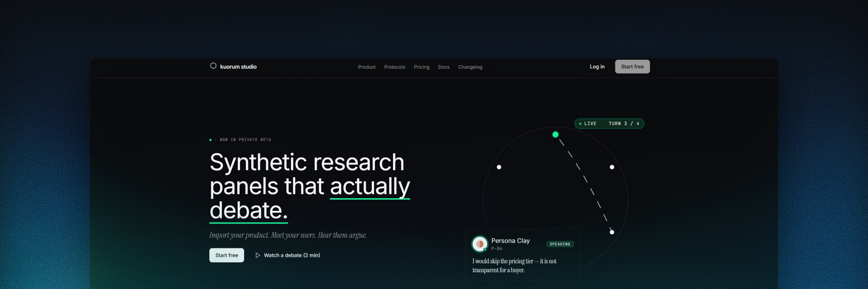Click the LIVE TURN 3 / 4 badge
This screenshot has height=289, width=868.
[x=609, y=123]
